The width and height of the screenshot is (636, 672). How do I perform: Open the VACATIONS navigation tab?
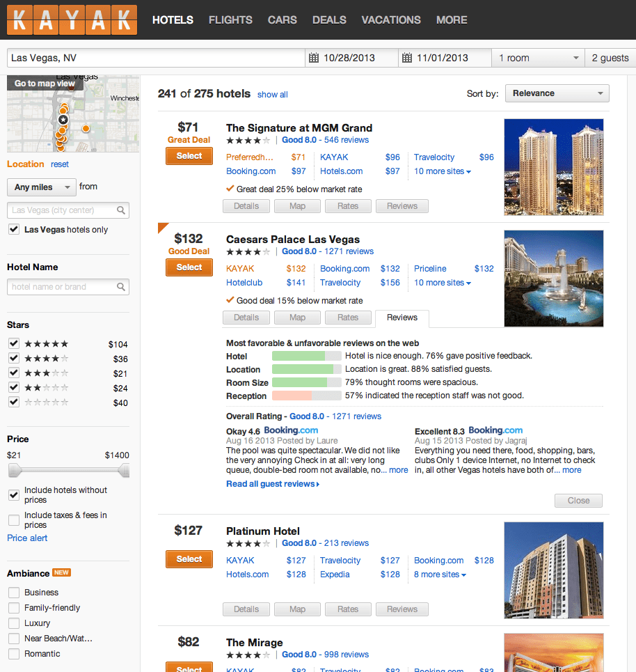(391, 20)
